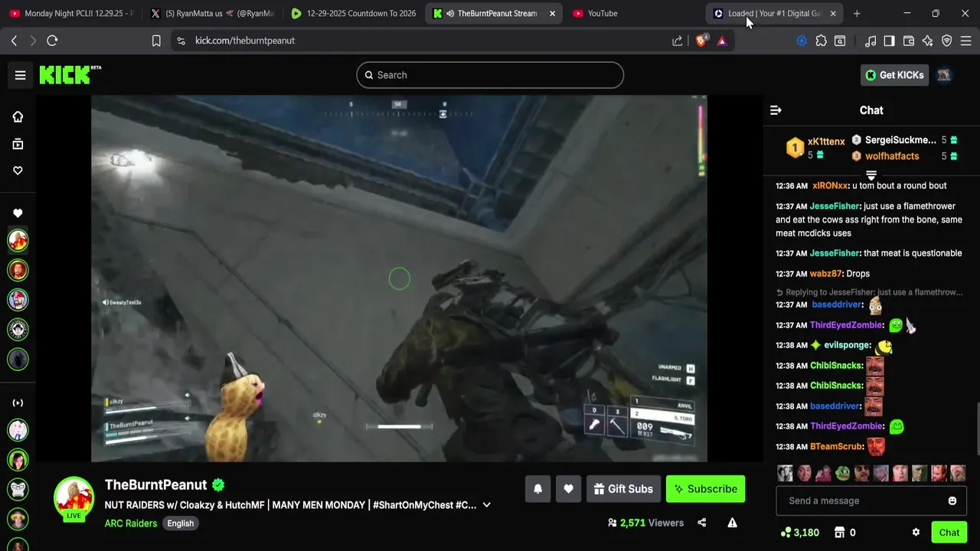Go back to the previous page
Image resolution: width=980 pixels, height=551 pixels.
point(14,41)
